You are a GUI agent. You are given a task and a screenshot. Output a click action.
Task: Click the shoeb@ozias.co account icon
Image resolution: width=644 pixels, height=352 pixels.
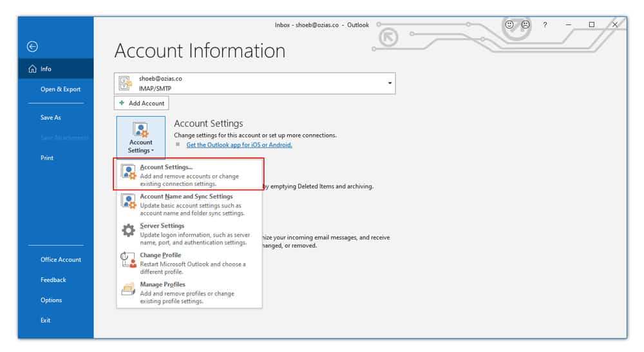tap(126, 83)
